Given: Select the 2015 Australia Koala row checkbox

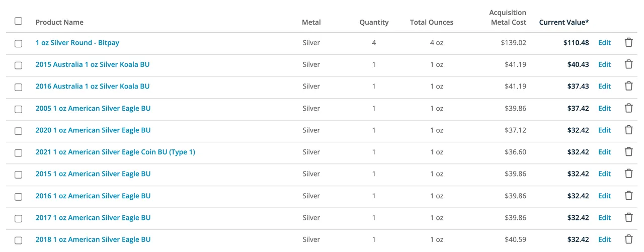Looking at the screenshot, I should 19,65.
